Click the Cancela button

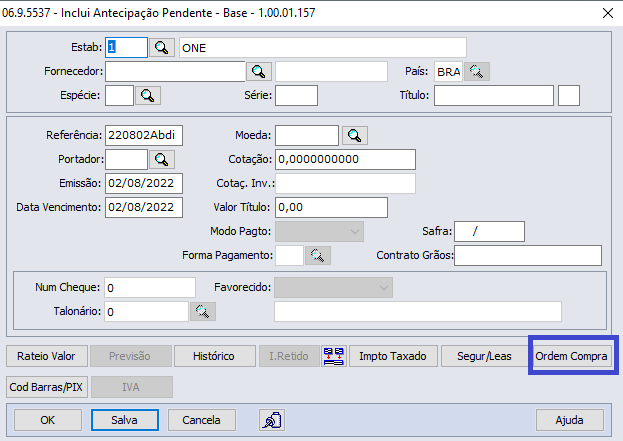pos(201,420)
